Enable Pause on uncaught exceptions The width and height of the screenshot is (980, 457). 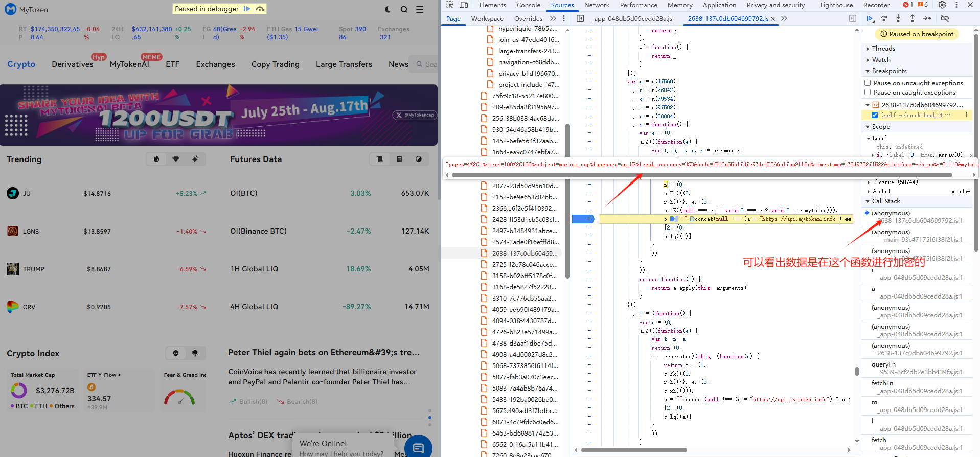point(868,83)
